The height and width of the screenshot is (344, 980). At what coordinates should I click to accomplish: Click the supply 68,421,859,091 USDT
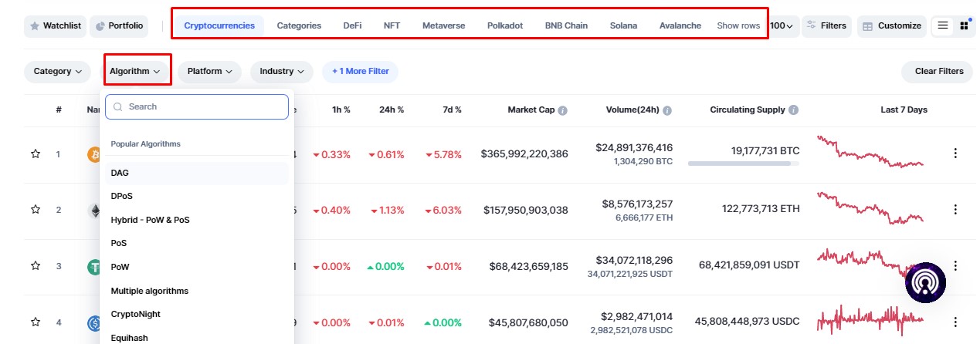[x=749, y=265]
